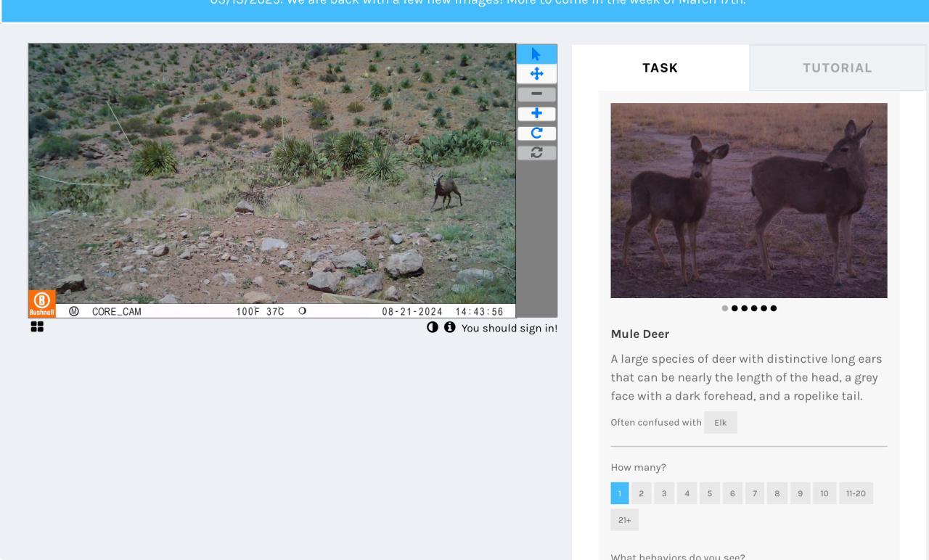Show the sixth Mule Deer example dot
Screen dimensions: 929x560
773,308
